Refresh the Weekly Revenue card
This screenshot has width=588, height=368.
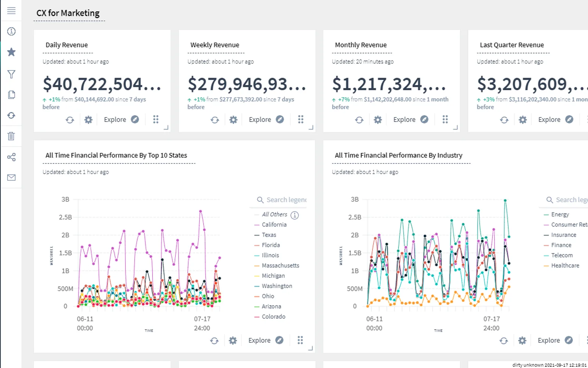point(215,120)
